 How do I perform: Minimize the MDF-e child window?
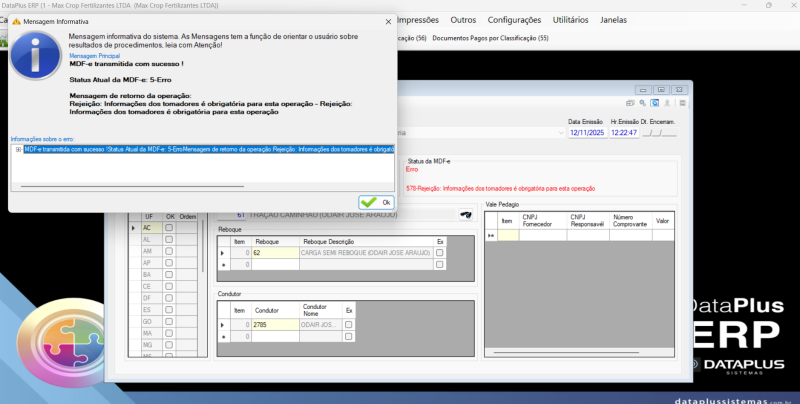[643, 90]
